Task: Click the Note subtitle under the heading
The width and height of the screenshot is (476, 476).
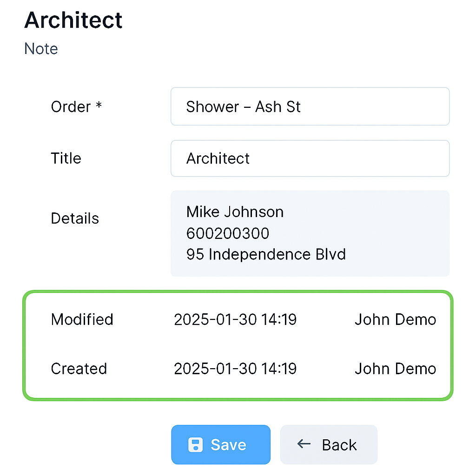Action: [x=41, y=48]
